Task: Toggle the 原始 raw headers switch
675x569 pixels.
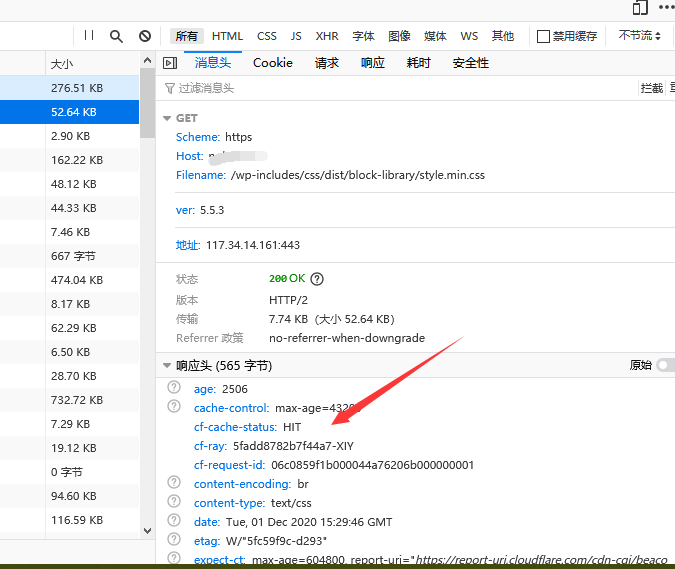Action: [x=666, y=365]
